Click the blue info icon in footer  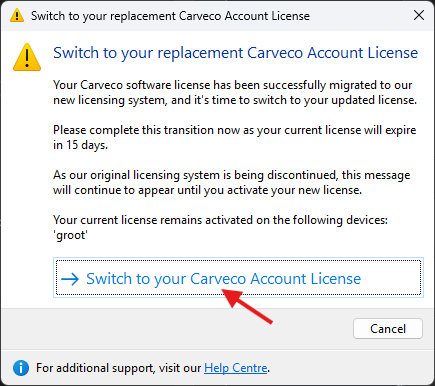click(21, 368)
